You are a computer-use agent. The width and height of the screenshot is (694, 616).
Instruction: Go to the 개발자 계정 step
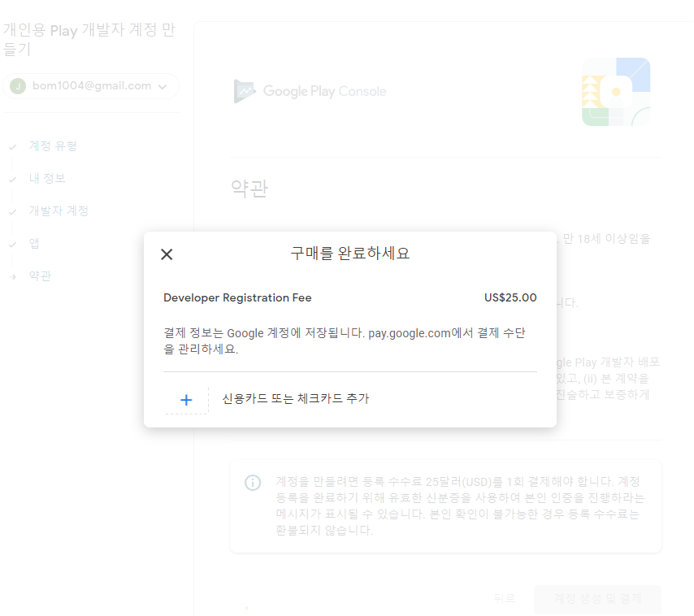coord(59,210)
